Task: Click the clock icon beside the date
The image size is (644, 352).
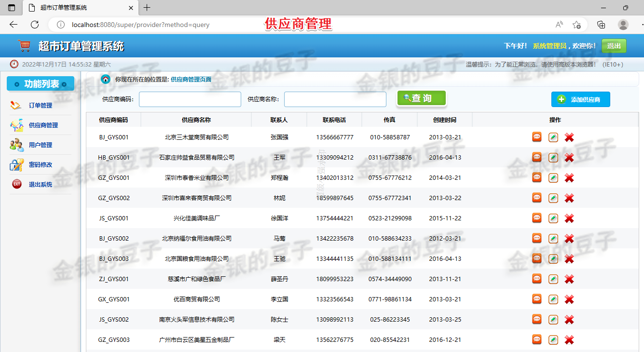Action: click(14, 64)
